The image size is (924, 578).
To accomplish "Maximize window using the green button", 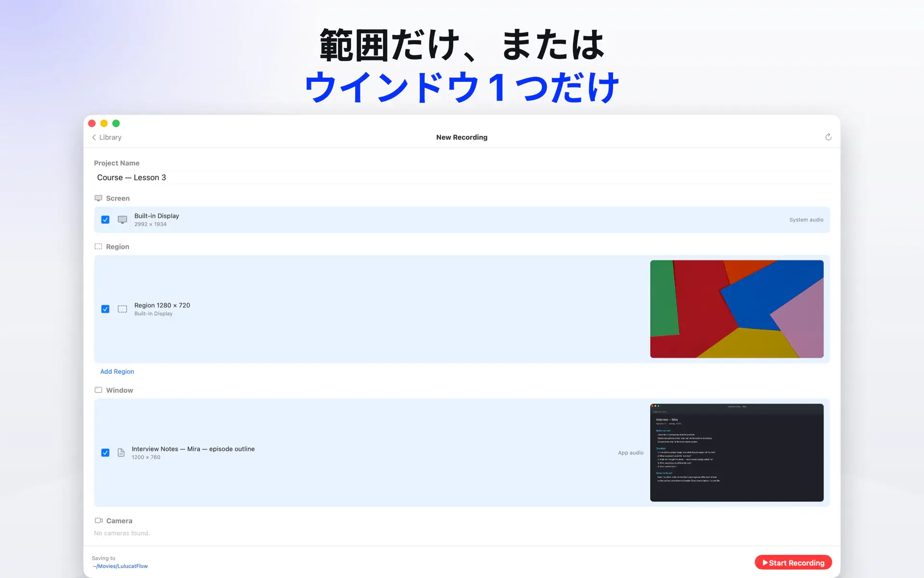I will click(x=116, y=123).
